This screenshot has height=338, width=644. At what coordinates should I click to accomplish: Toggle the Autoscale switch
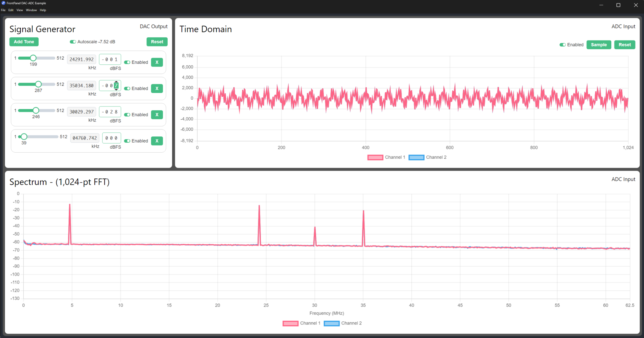coord(73,41)
